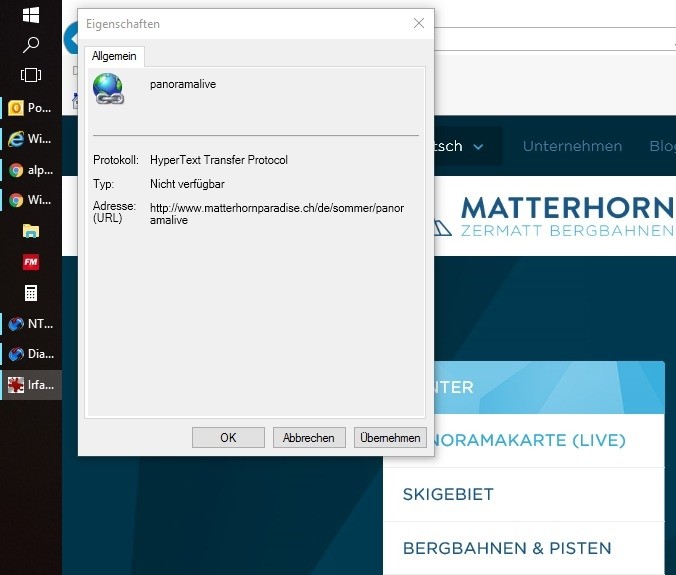Open the Bergbahnen & Pisten menu item
This screenshot has height=575, width=676.
[506, 548]
